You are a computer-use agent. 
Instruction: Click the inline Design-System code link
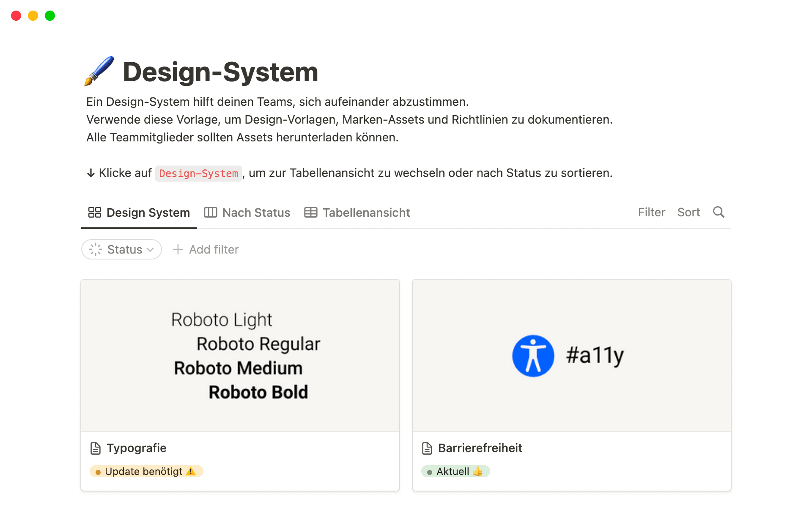tap(198, 173)
